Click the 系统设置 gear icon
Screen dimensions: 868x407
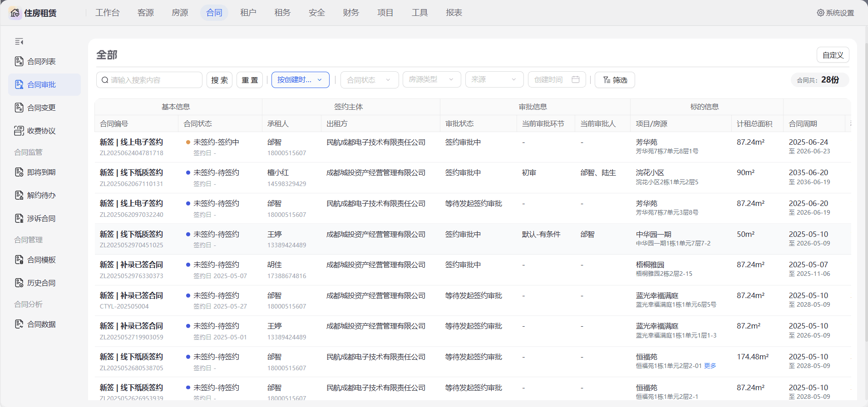pyautogui.click(x=820, y=13)
